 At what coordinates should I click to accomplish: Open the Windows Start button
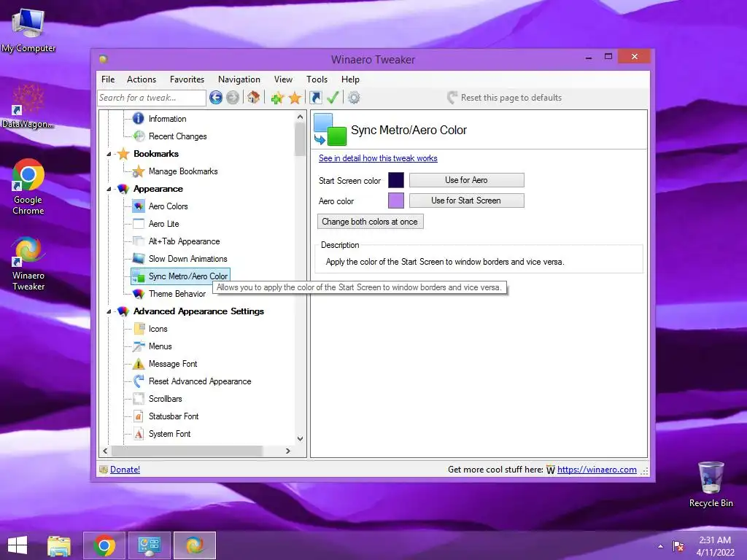[18, 545]
